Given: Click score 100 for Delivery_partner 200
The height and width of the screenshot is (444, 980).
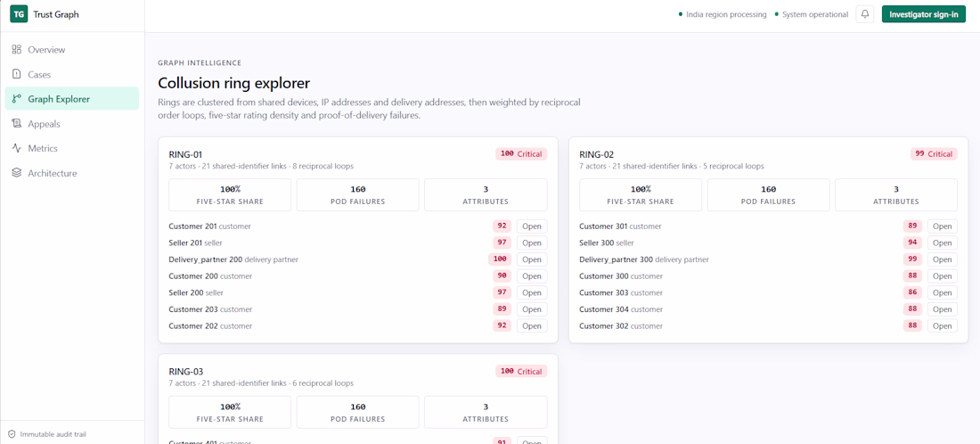Looking at the screenshot, I should [500, 259].
